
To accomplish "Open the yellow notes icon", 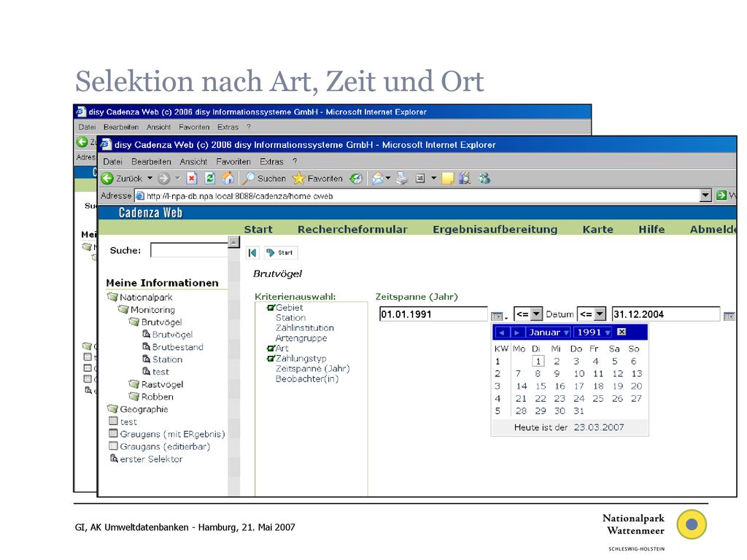I will 448,179.
